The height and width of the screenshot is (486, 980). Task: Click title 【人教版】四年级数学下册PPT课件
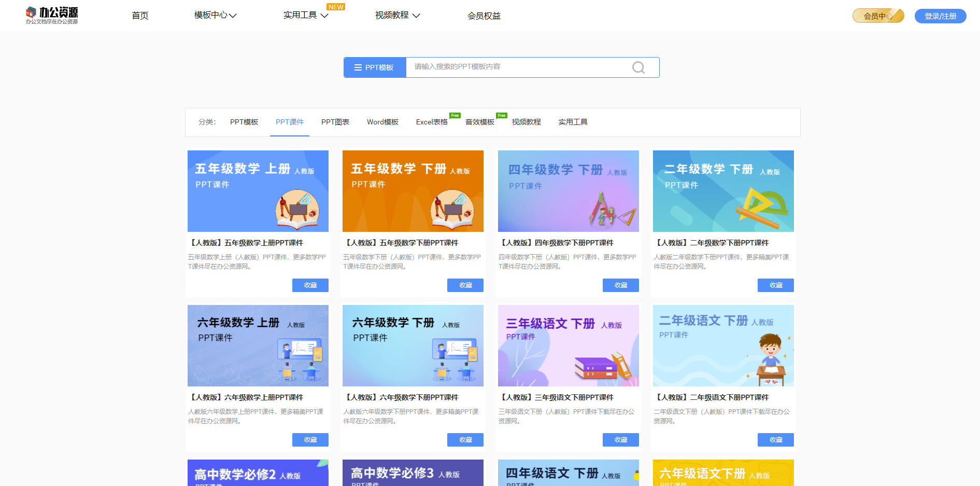tap(556, 243)
